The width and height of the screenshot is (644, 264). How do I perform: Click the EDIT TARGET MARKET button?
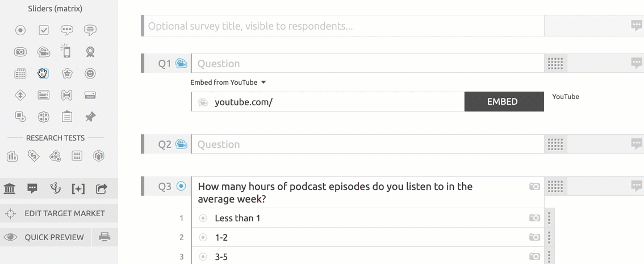point(59,213)
